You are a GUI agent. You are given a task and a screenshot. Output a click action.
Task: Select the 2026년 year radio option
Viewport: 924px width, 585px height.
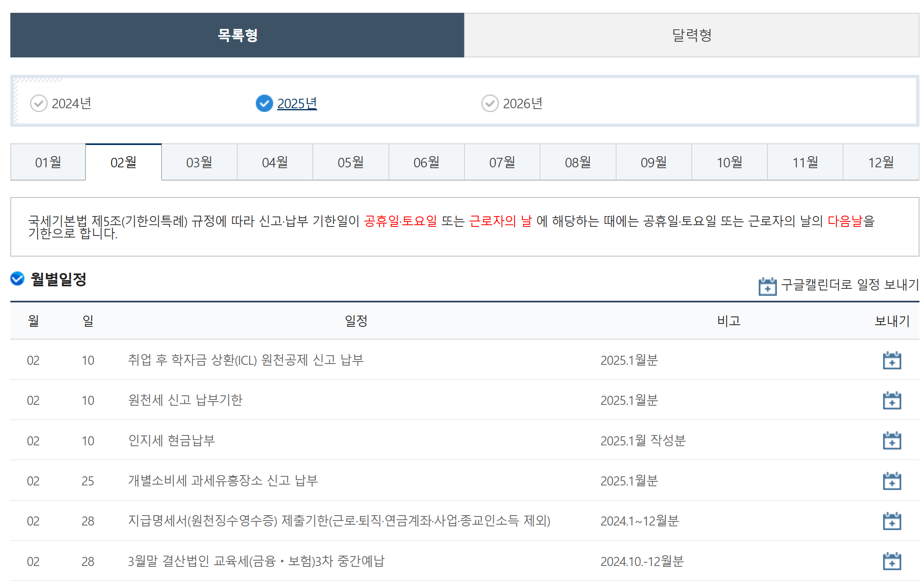pyautogui.click(x=490, y=103)
